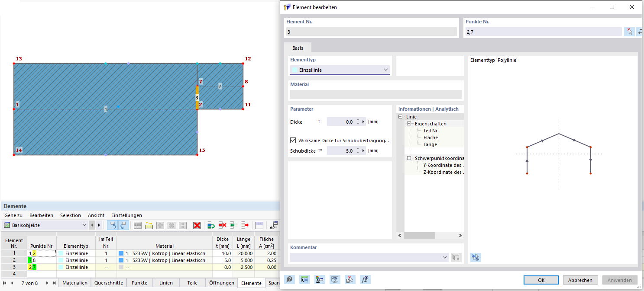Click the comment library icon beside Kommentar
The width and height of the screenshot is (644, 291).
click(x=456, y=257)
